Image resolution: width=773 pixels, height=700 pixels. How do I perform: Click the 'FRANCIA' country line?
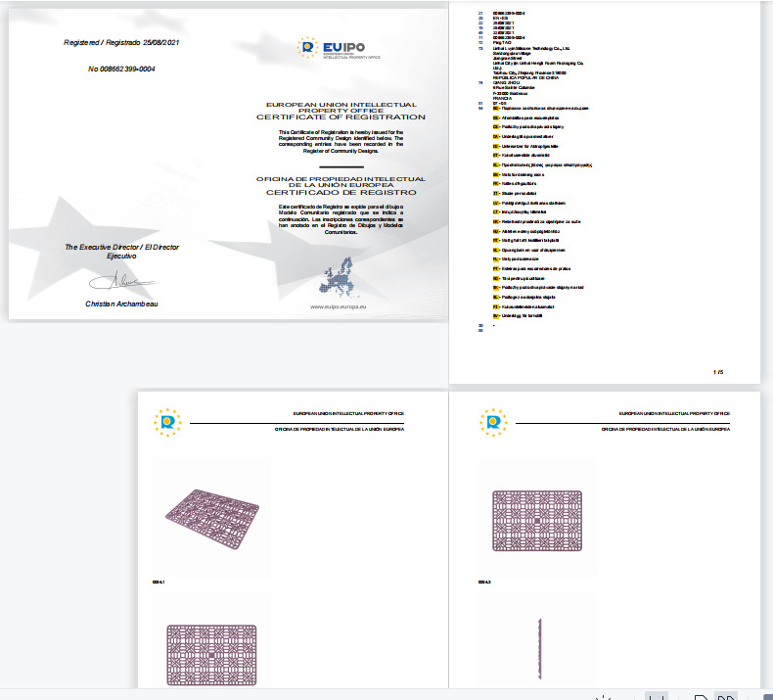(x=502, y=98)
